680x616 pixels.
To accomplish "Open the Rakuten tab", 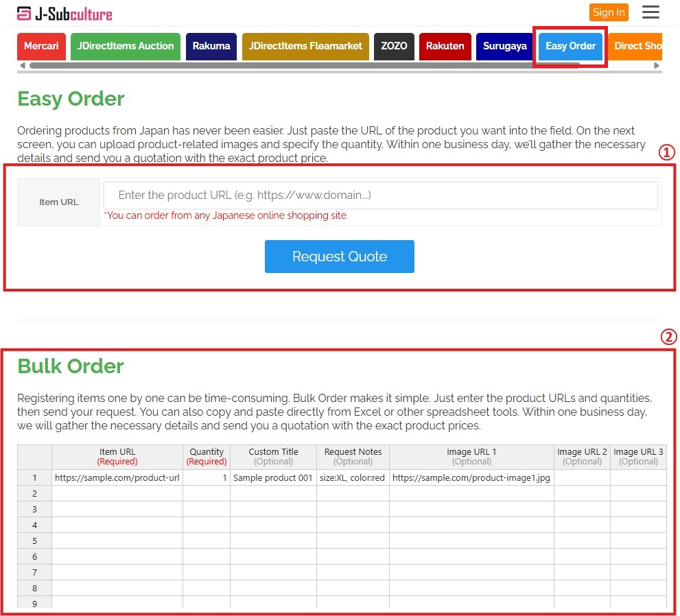I will [445, 47].
